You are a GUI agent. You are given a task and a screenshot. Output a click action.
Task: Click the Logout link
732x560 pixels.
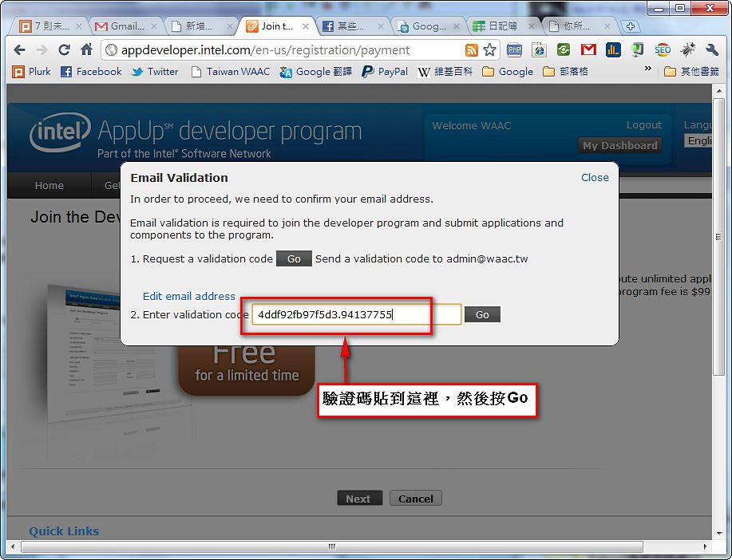(643, 125)
